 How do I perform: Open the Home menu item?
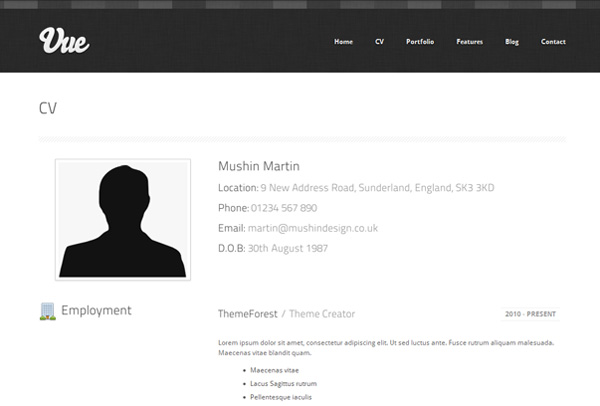343,42
